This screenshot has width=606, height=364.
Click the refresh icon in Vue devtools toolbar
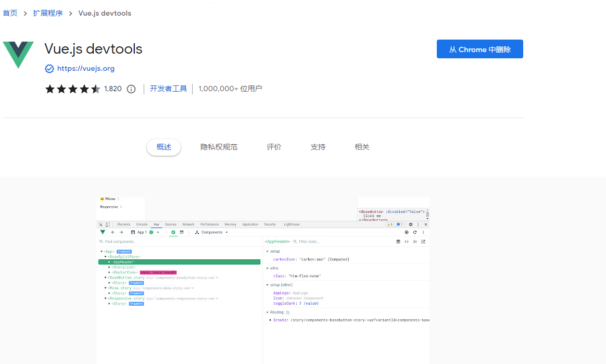pos(415,232)
